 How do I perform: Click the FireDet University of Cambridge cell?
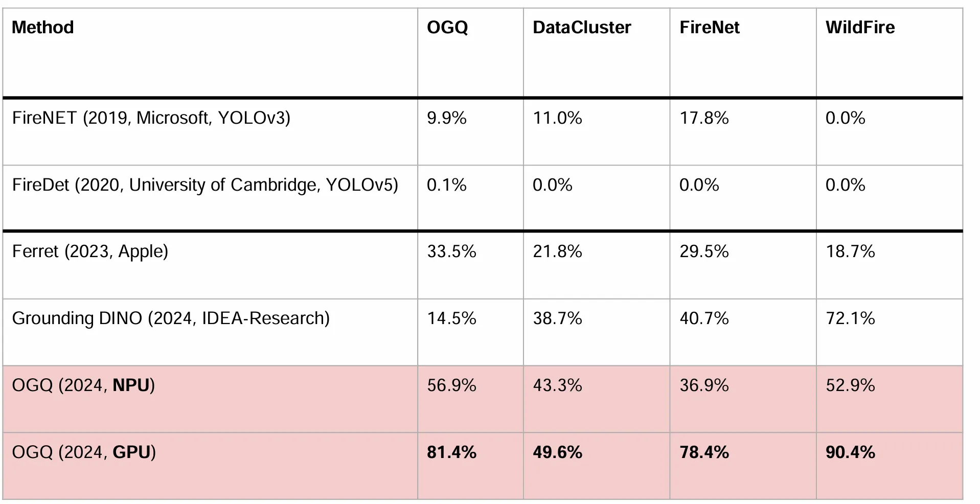[210, 197]
